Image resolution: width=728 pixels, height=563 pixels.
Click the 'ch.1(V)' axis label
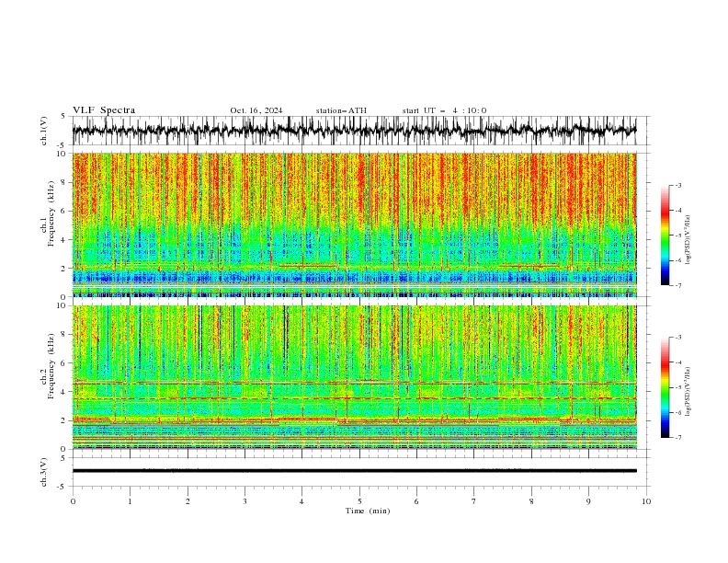click(x=44, y=131)
